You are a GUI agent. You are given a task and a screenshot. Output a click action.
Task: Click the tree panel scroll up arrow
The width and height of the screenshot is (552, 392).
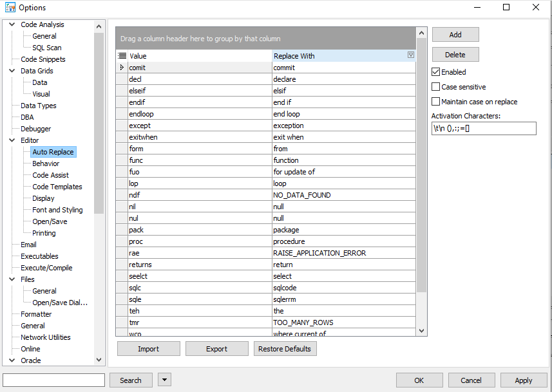click(99, 26)
